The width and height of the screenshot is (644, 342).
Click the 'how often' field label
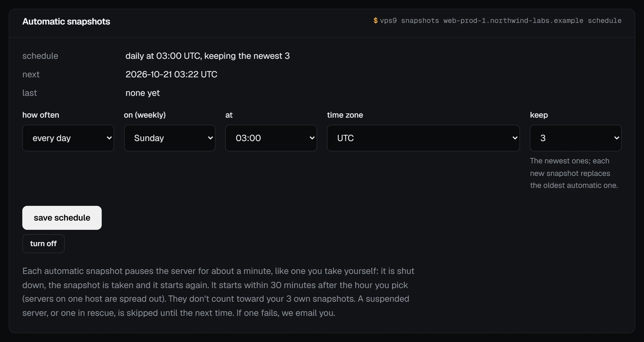[41, 115]
